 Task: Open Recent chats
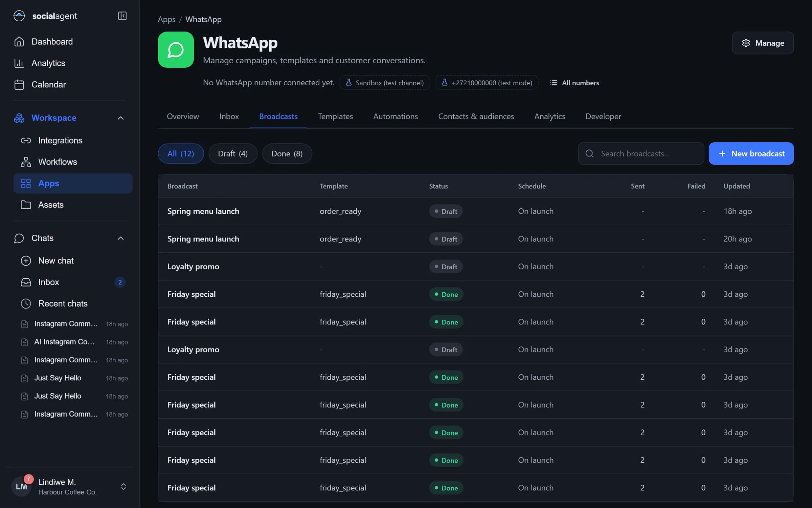click(73, 303)
